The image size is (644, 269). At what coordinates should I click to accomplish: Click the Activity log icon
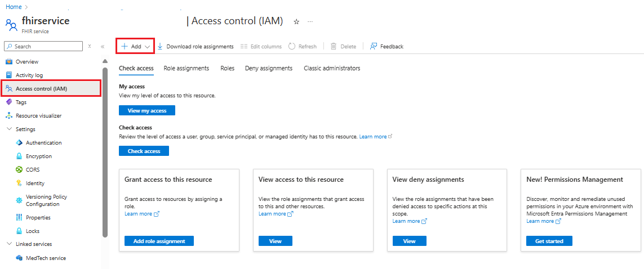(9, 75)
